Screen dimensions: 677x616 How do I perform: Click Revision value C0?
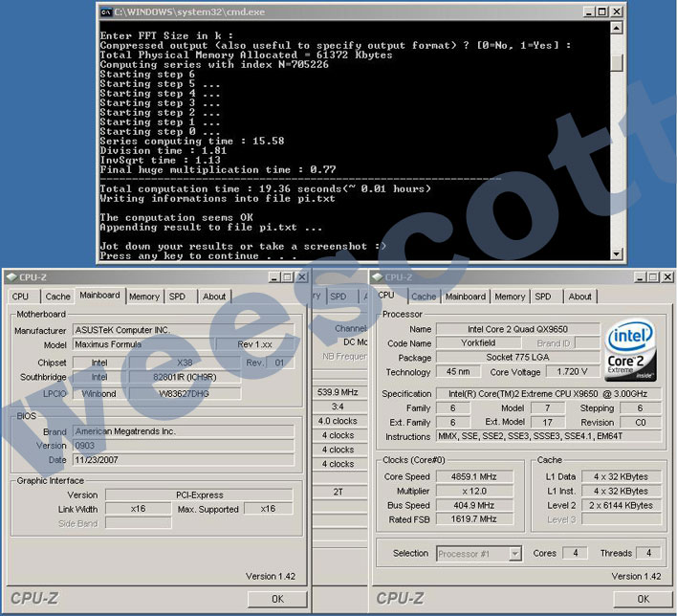point(641,422)
